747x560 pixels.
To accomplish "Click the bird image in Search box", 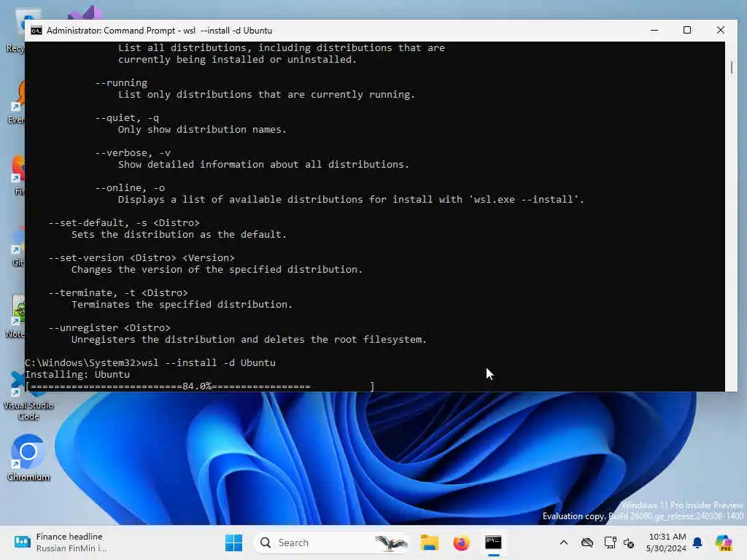I will [x=391, y=542].
